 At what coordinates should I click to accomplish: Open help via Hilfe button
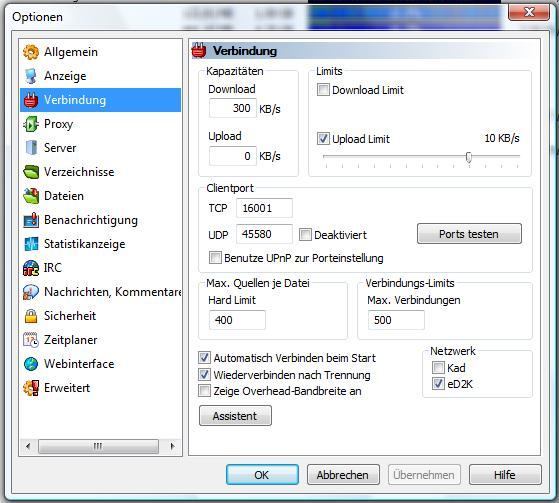[x=505, y=475]
